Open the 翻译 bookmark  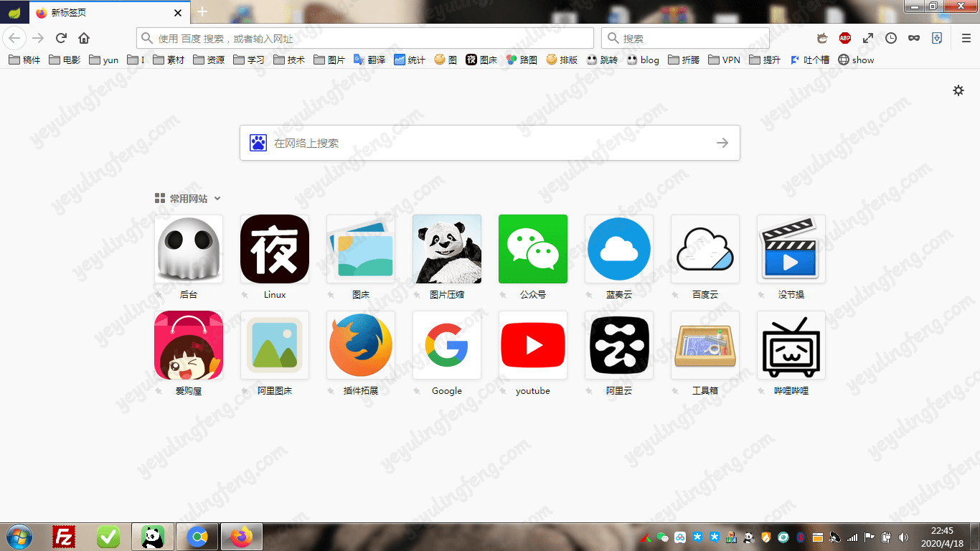point(369,60)
